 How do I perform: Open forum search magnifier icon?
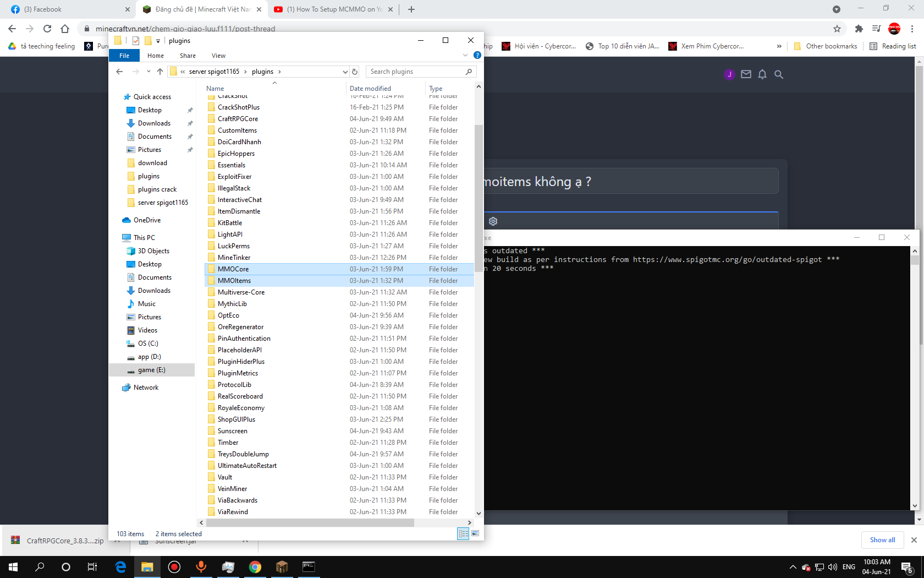(779, 74)
